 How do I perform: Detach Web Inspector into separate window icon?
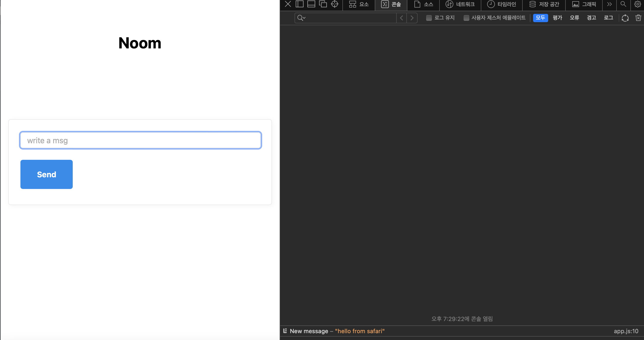(x=323, y=4)
